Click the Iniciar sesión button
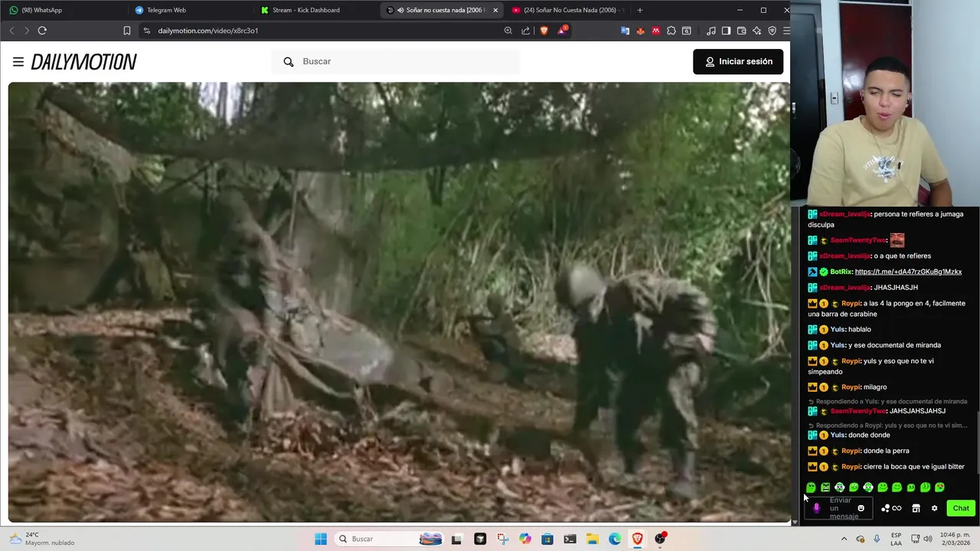 click(x=738, y=61)
